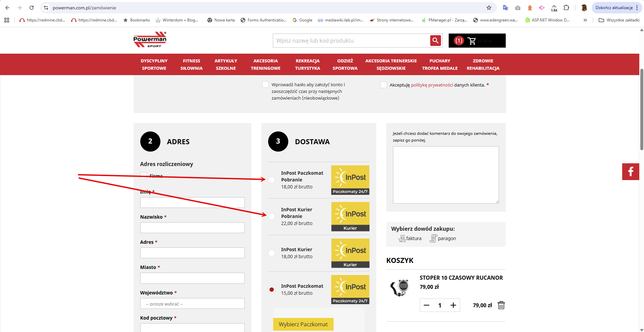Tick the account password creation checkbox

point(265,85)
